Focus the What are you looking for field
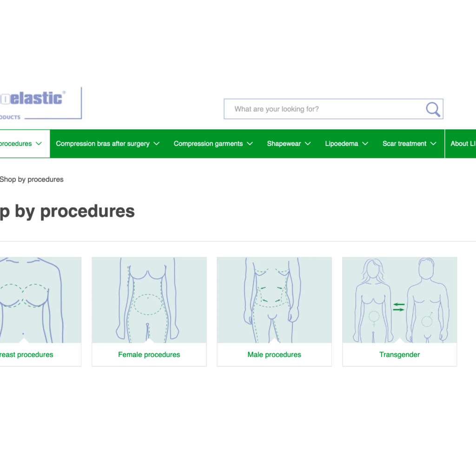 point(325,109)
